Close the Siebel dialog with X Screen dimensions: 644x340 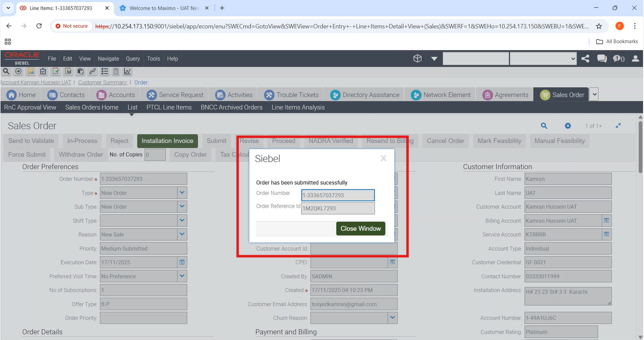coord(383,159)
